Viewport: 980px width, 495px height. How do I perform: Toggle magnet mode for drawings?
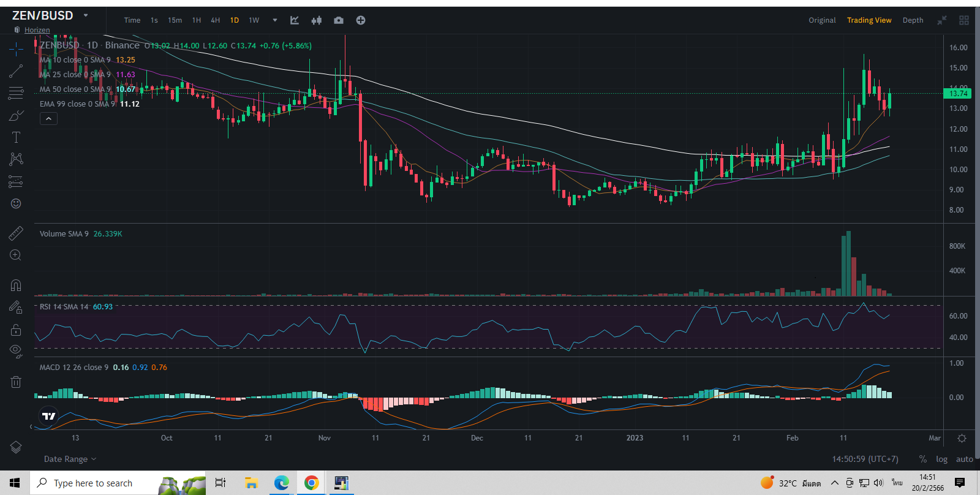coord(16,285)
